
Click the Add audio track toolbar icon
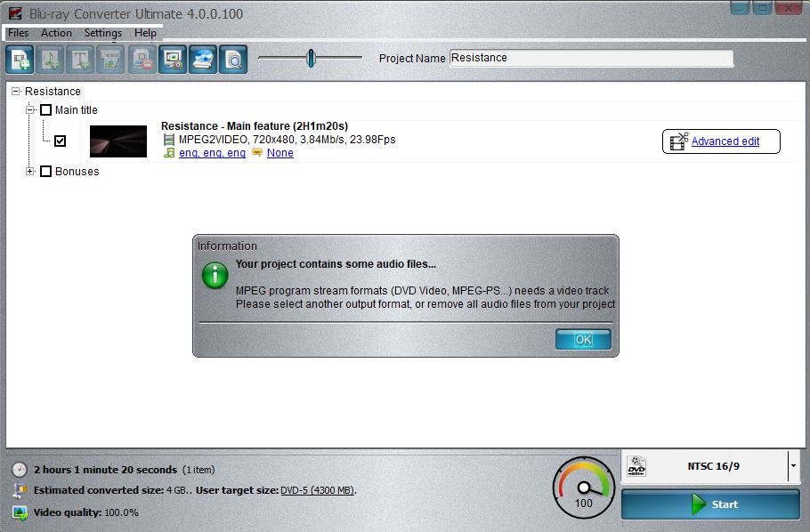pos(50,60)
